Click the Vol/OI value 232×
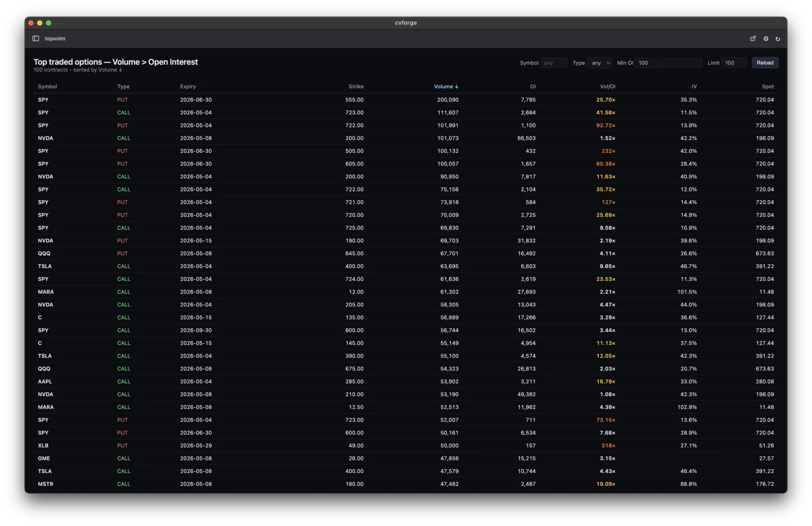812x526 pixels. click(608, 151)
